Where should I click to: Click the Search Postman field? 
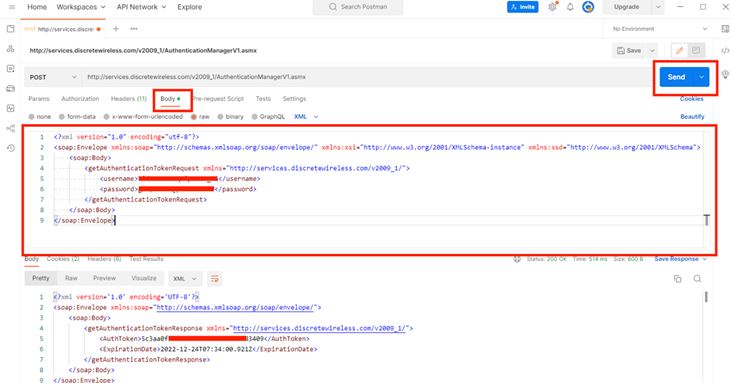358,7
